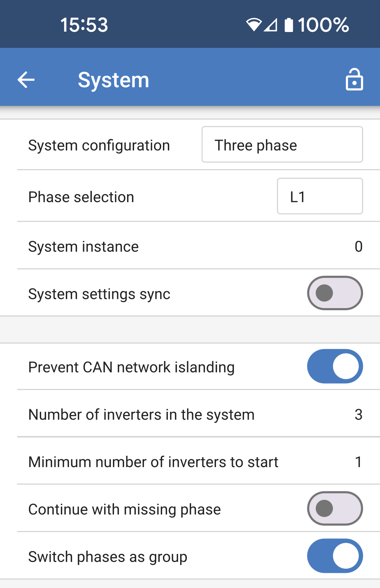Toggle off Switch phases as group
Screen dimensions: 380x588
point(335,556)
